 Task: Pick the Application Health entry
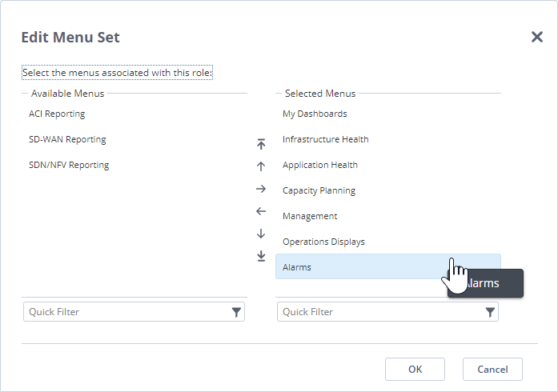320,165
